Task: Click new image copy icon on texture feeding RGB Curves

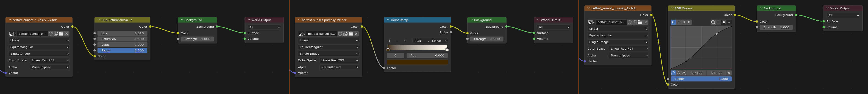Action: tap(635, 22)
